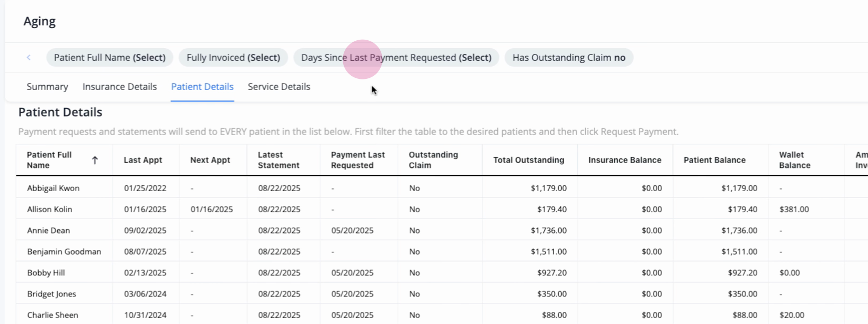Select patient Charlie Sheen
The image size is (868, 324).
(52, 315)
